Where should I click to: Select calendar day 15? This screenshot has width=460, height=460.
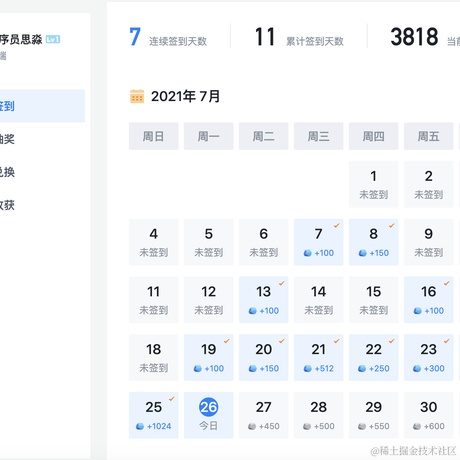[x=374, y=300]
